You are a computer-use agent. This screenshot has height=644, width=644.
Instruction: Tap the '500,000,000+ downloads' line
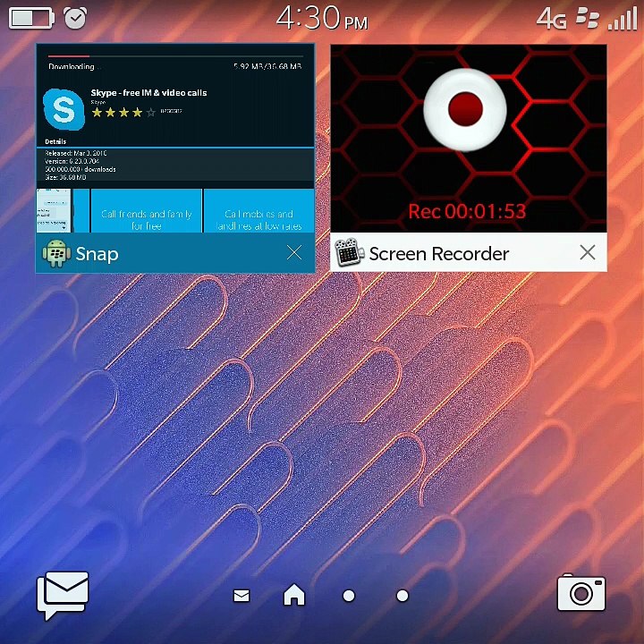coord(80,169)
